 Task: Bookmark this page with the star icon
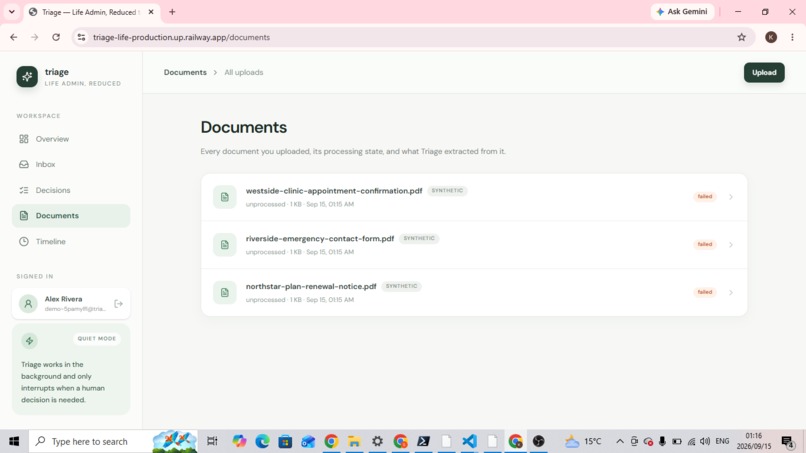[741, 37]
